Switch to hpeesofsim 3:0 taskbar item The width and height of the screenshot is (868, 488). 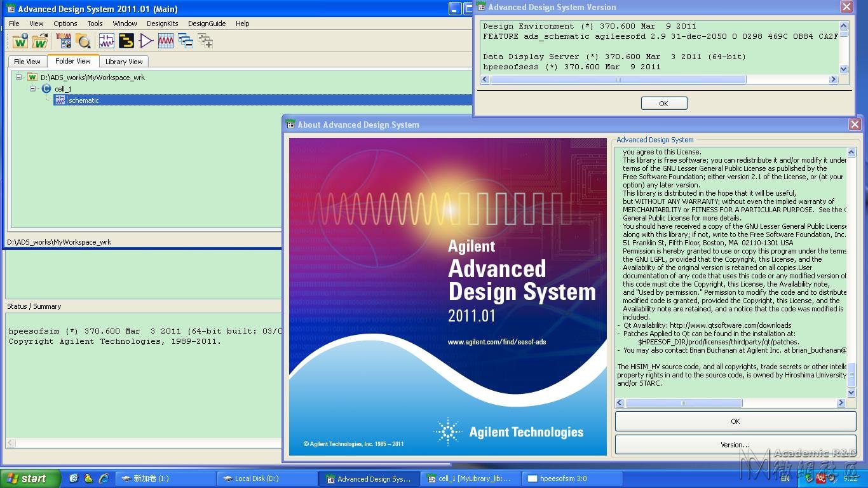pyautogui.click(x=572, y=478)
